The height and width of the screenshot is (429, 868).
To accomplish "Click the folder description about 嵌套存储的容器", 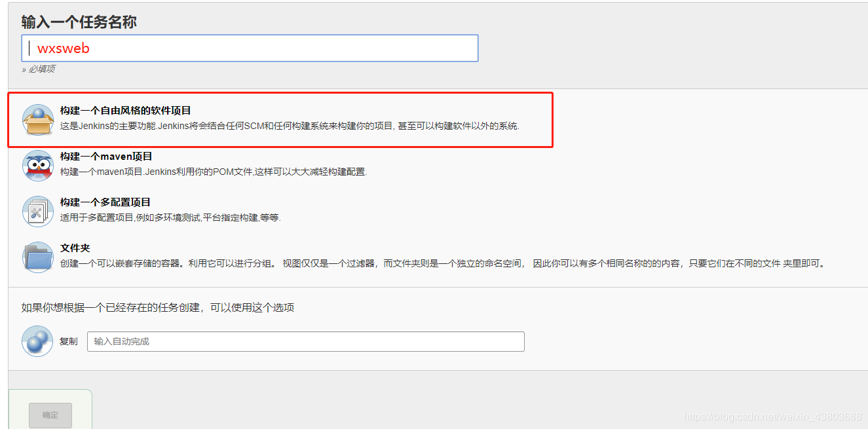I will 442,263.
